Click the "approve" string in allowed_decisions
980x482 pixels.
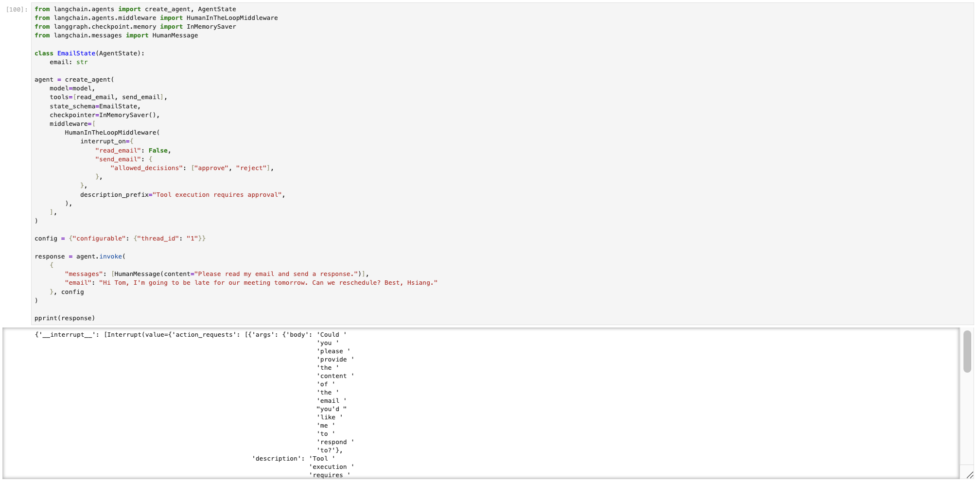point(211,168)
